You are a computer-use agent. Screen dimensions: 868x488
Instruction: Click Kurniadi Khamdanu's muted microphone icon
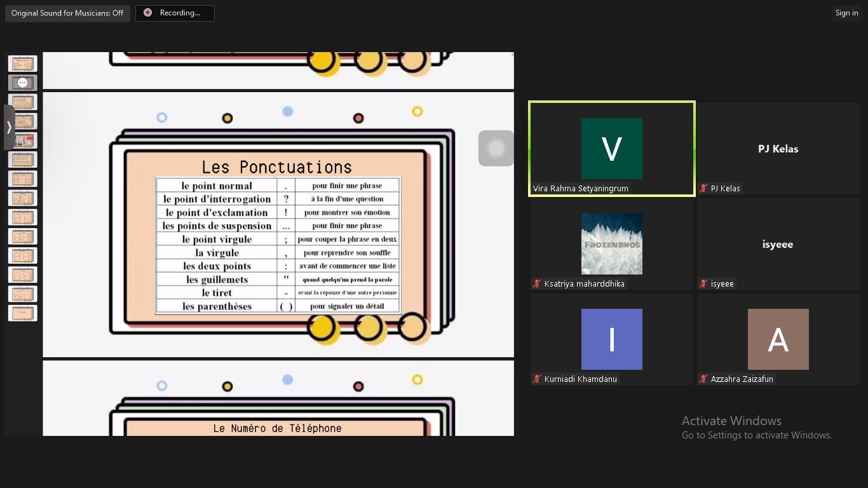(x=537, y=379)
